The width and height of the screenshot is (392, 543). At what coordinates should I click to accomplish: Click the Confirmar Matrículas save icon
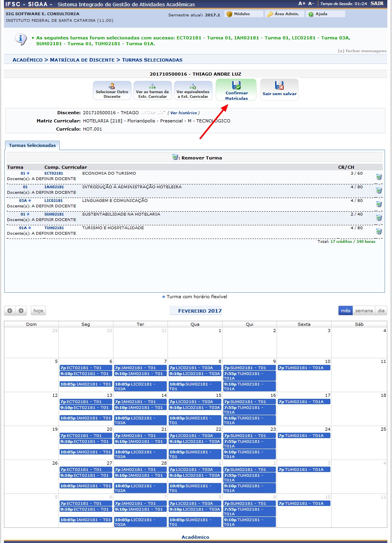pyautogui.click(x=236, y=85)
